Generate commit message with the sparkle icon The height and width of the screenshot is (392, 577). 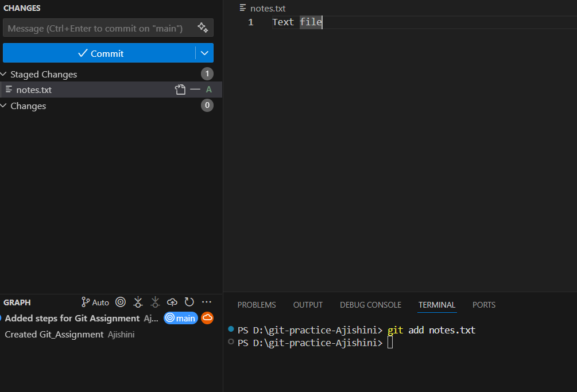click(202, 28)
